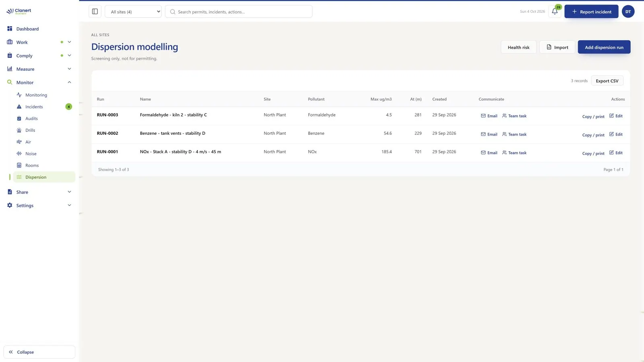Create a team task for RUN-0003

click(x=514, y=116)
